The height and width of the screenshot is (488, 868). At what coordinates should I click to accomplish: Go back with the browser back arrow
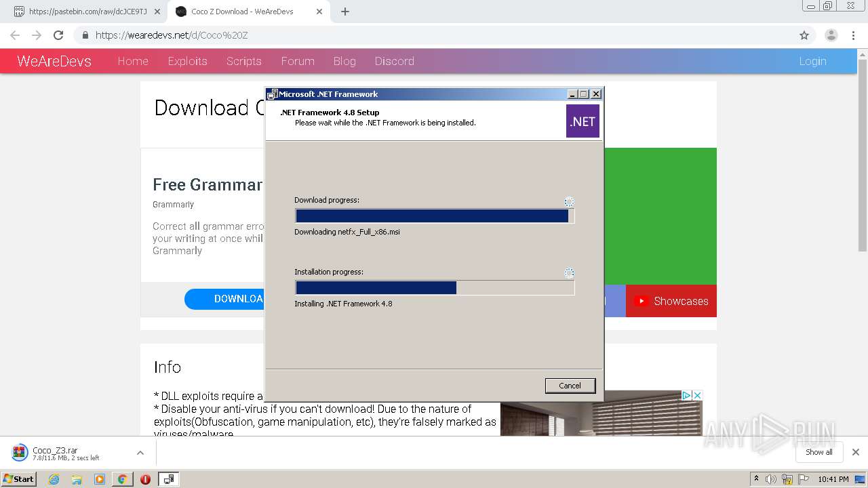click(x=15, y=35)
